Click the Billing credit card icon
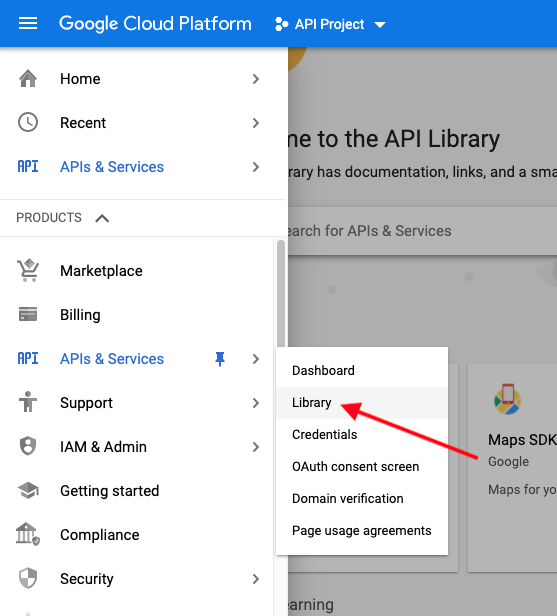The height and width of the screenshot is (616, 557). pos(28,314)
